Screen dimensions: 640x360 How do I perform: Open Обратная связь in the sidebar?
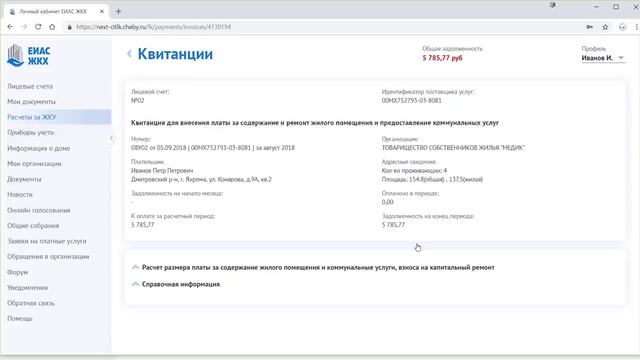[x=31, y=303]
